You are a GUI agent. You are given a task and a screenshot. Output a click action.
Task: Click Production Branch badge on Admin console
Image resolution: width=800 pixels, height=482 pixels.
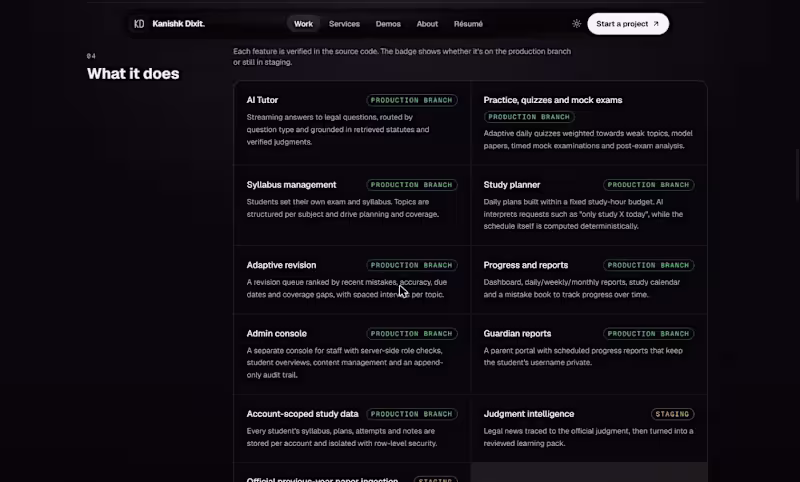click(x=411, y=334)
